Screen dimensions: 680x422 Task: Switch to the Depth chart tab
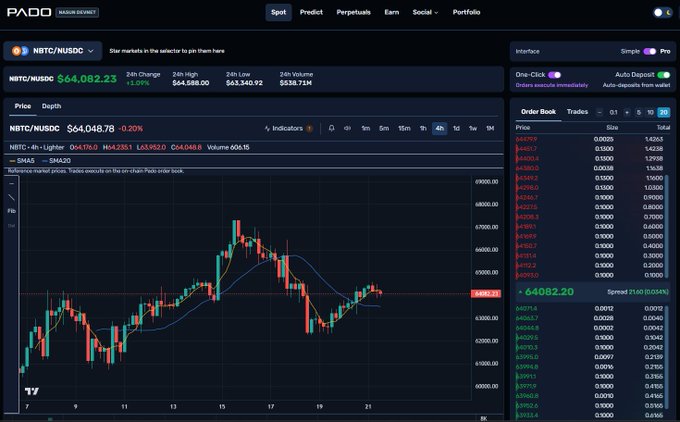click(51, 106)
